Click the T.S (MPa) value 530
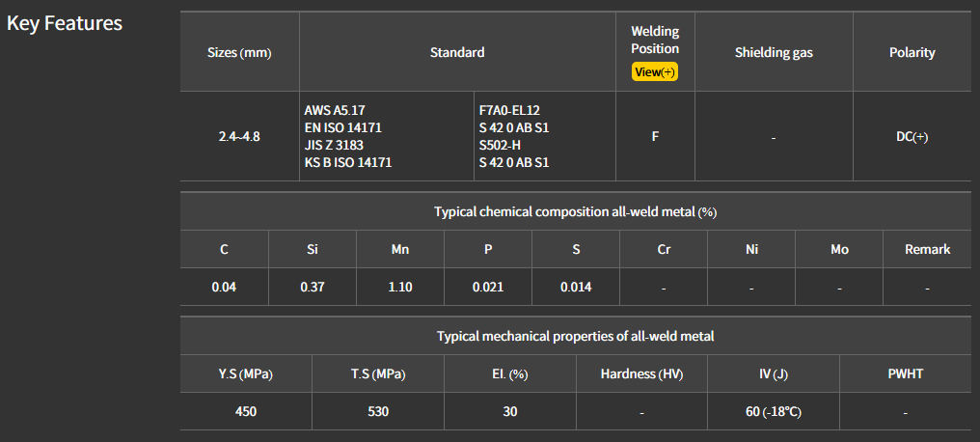Viewport: 980px width, 442px height. point(378,411)
